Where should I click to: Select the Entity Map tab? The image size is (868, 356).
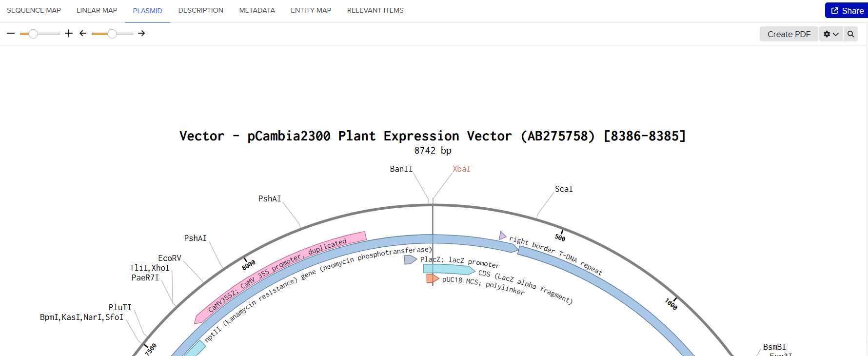tap(311, 10)
